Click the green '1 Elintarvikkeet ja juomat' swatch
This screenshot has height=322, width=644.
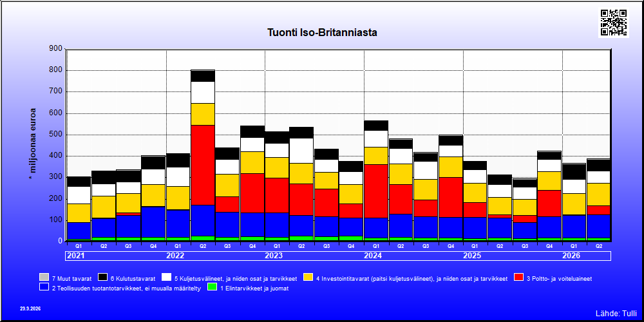212,287
